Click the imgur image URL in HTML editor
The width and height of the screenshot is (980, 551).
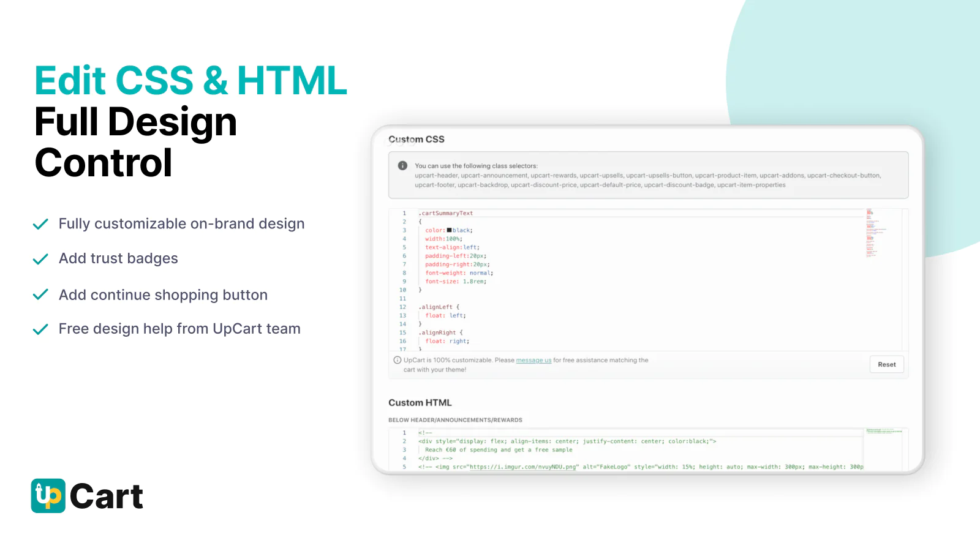tap(523, 467)
